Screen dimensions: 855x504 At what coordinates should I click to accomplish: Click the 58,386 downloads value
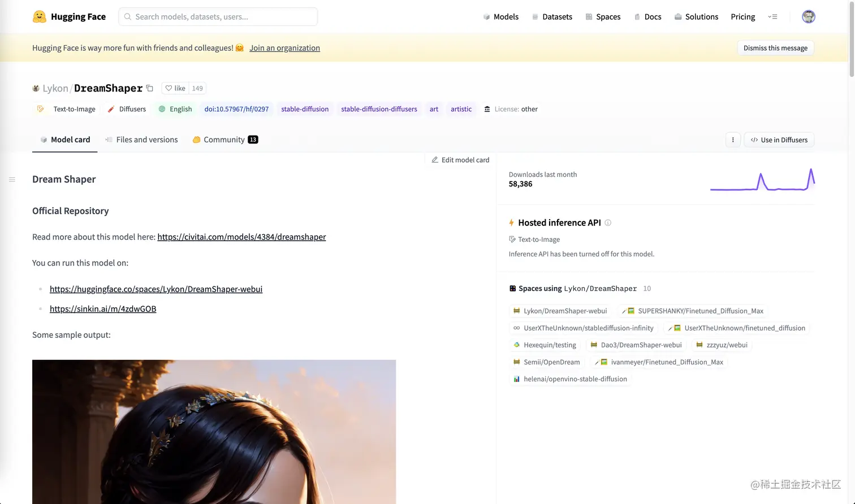pos(520,184)
